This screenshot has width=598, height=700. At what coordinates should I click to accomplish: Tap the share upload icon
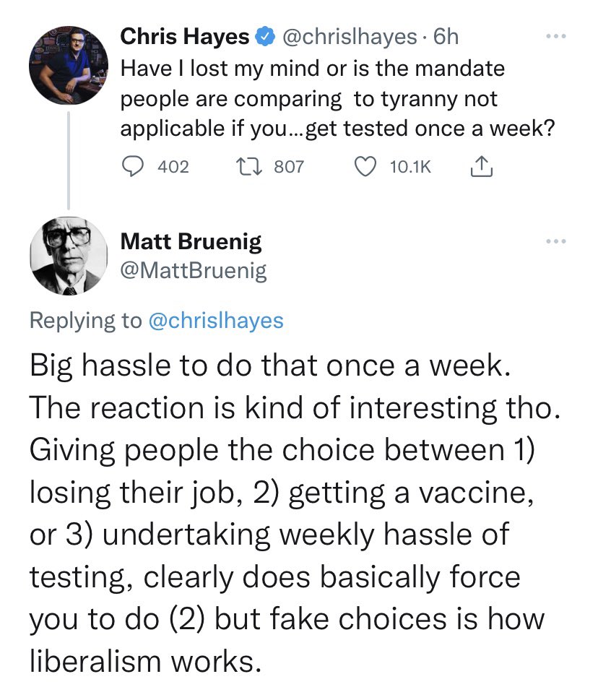pos(482,167)
